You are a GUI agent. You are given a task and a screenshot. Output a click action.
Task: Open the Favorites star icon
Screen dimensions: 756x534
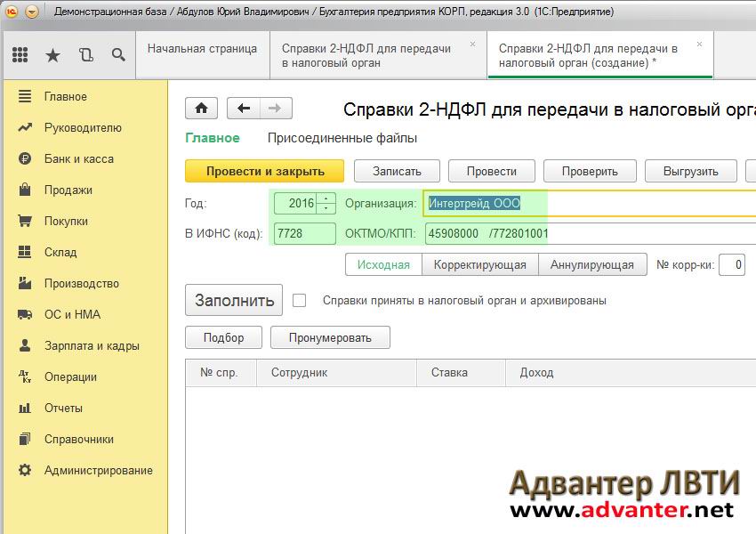coord(52,55)
